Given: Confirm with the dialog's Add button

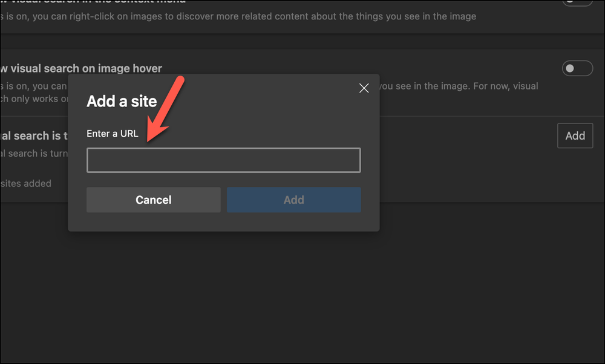Looking at the screenshot, I should [x=293, y=200].
